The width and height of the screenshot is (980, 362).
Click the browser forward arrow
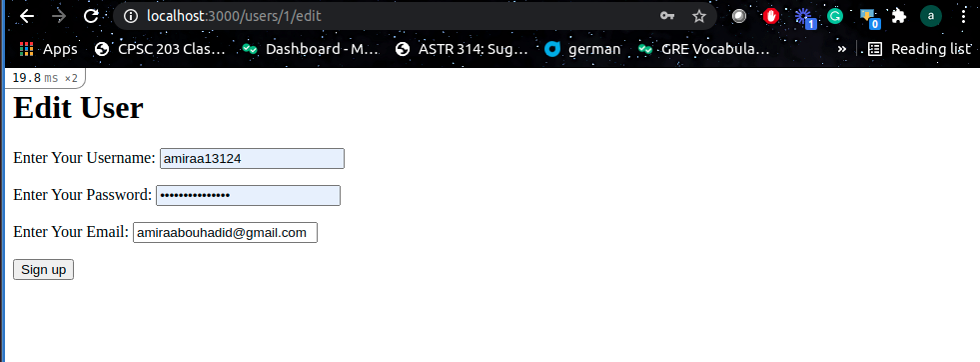[59, 16]
